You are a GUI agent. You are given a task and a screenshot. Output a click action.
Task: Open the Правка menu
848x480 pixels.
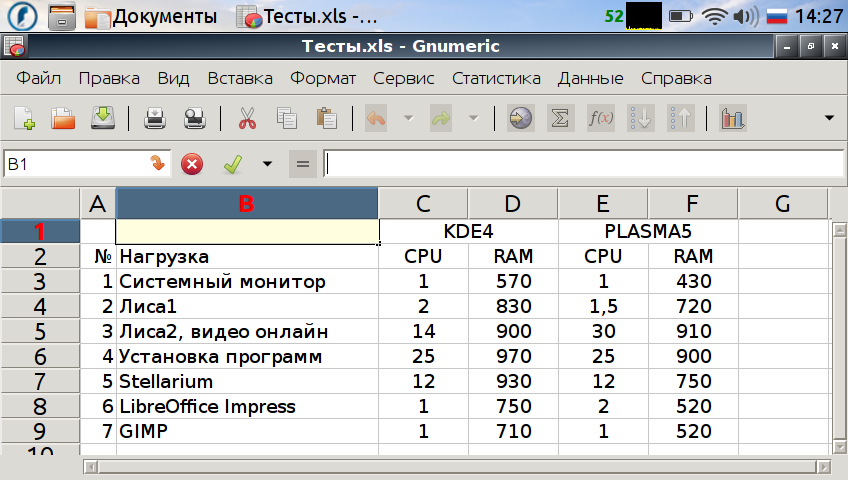point(109,78)
